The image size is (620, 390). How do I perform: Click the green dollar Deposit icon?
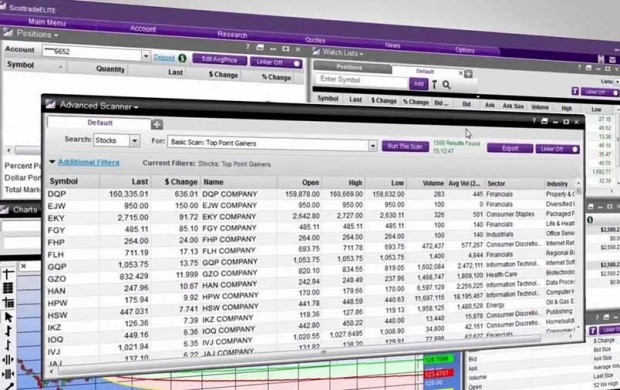click(x=182, y=58)
